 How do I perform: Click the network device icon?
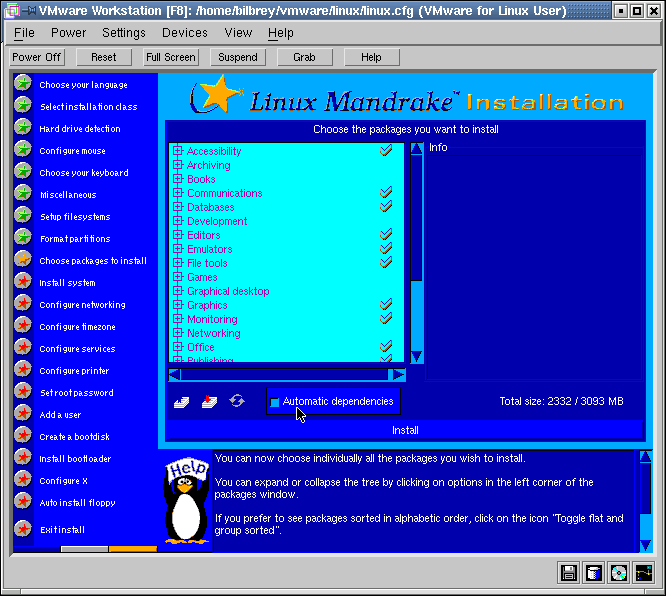(x=644, y=573)
